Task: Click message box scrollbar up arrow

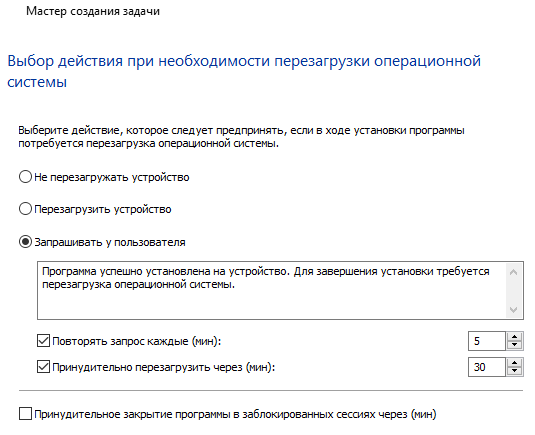Action: [x=513, y=272]
